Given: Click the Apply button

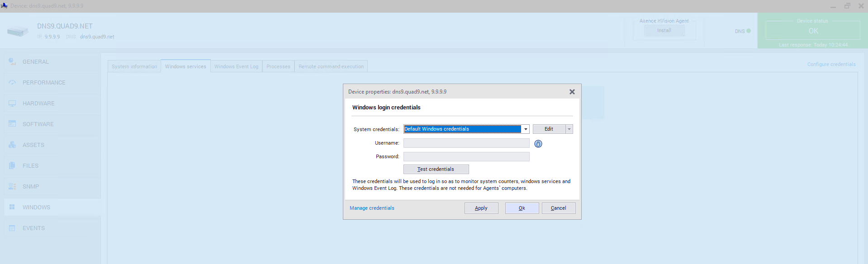Looking at the screenshot, I should coord(481,208).
